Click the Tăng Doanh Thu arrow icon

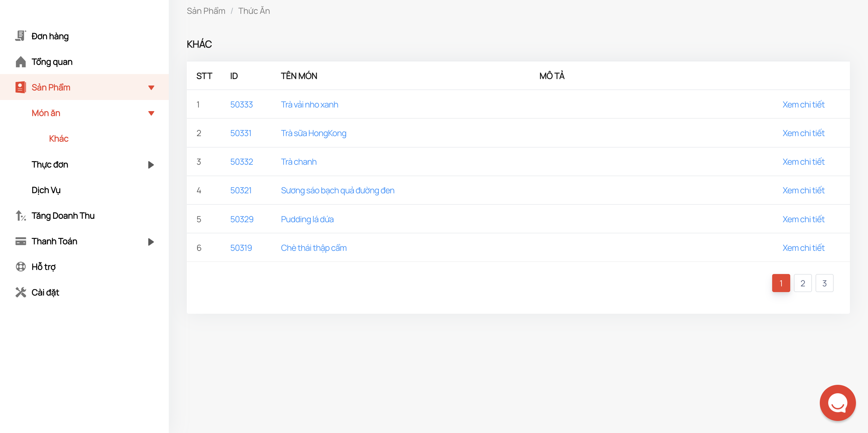point(20,216)
